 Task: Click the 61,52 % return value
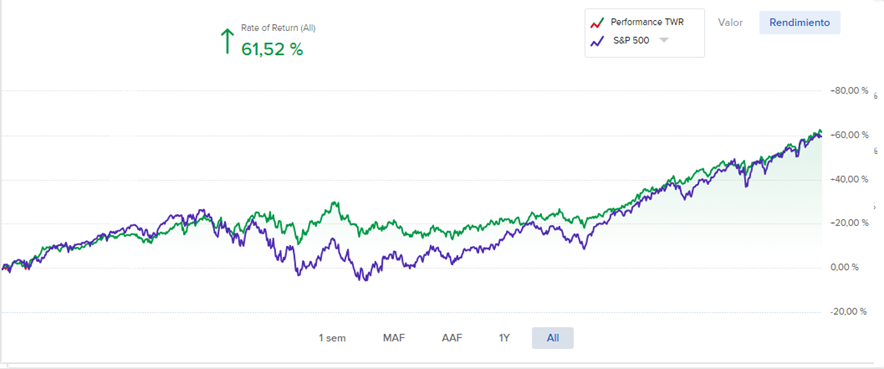tap(272, 50)
